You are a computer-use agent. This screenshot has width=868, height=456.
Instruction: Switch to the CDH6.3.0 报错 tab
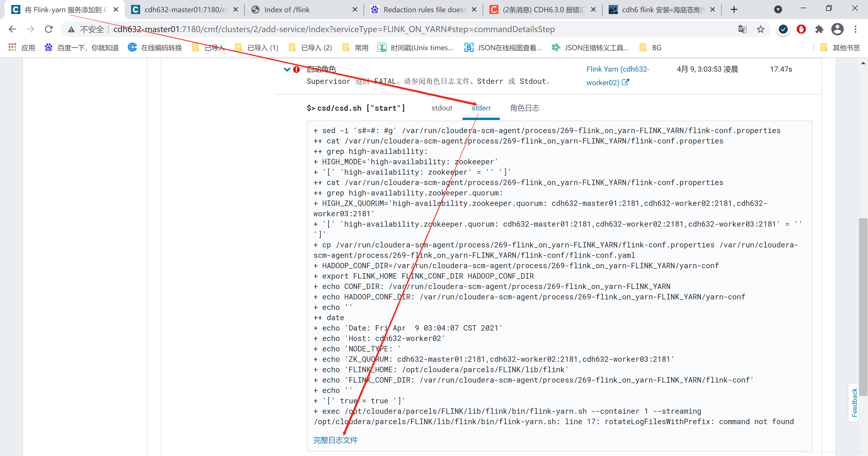point(543,9)
